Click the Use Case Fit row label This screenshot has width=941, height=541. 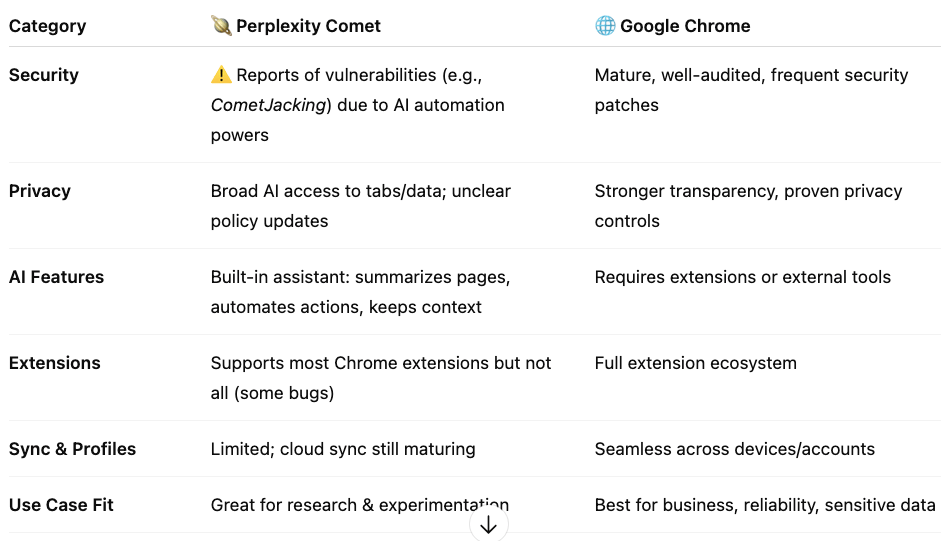pos(61,505)
